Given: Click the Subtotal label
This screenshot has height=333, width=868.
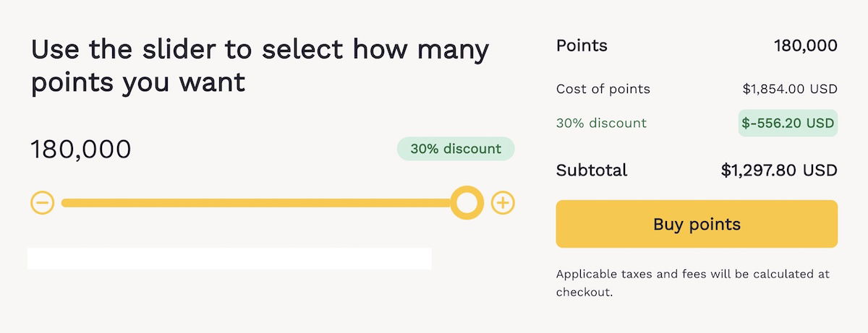Looking at the screenshot, I should tap(592, 170).
